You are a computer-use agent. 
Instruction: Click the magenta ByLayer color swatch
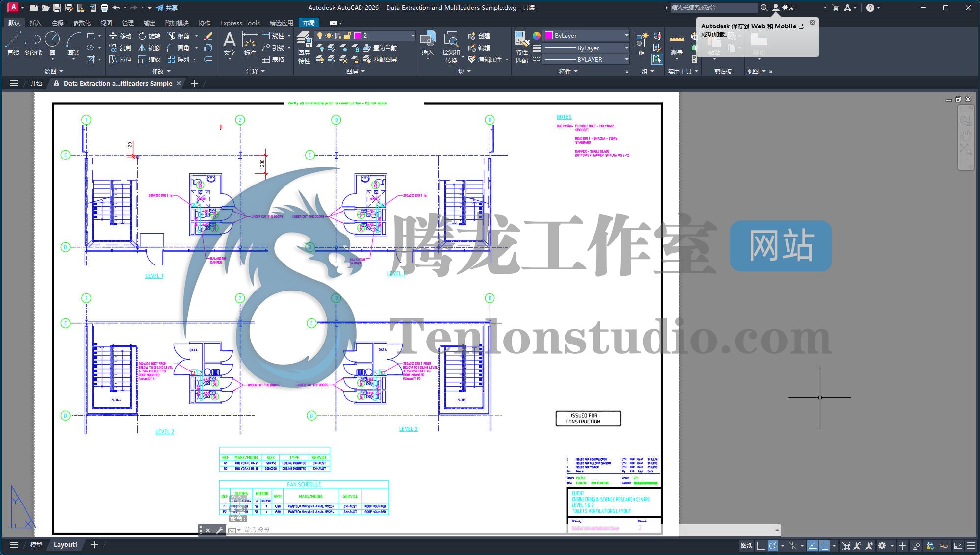click(549, 36)
